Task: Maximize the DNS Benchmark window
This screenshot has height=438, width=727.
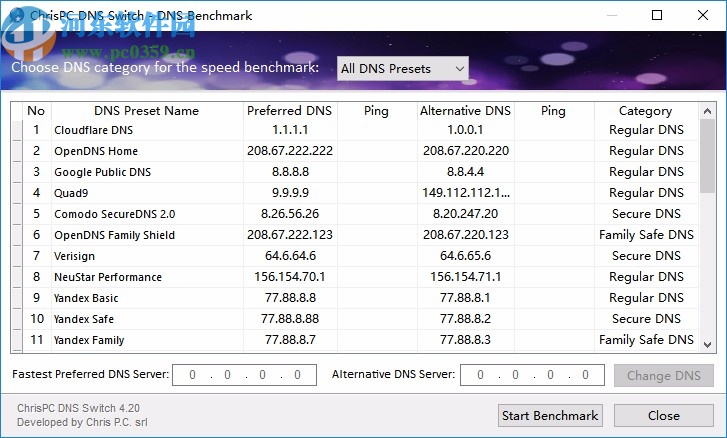Action: [657, 15]
